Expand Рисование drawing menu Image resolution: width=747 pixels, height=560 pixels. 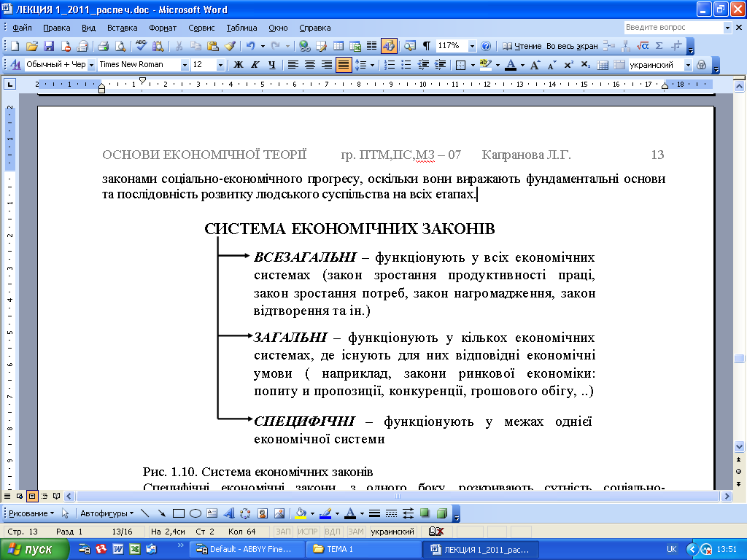click(x=31, y=513)
